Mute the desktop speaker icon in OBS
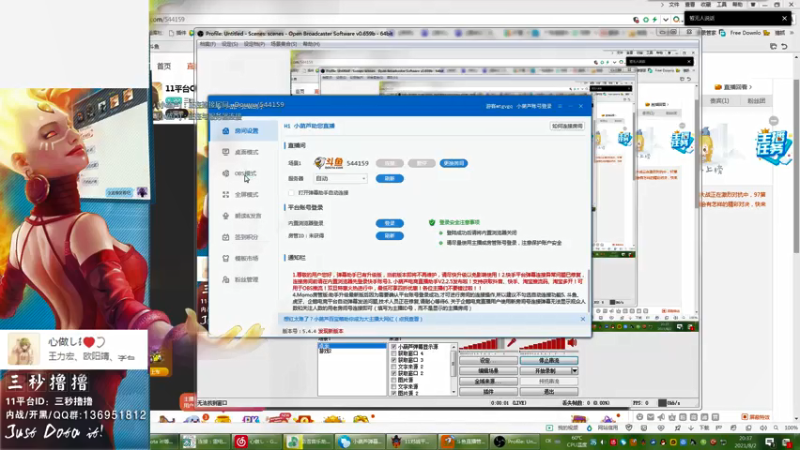The image size is (800, 450). (572, 343)
